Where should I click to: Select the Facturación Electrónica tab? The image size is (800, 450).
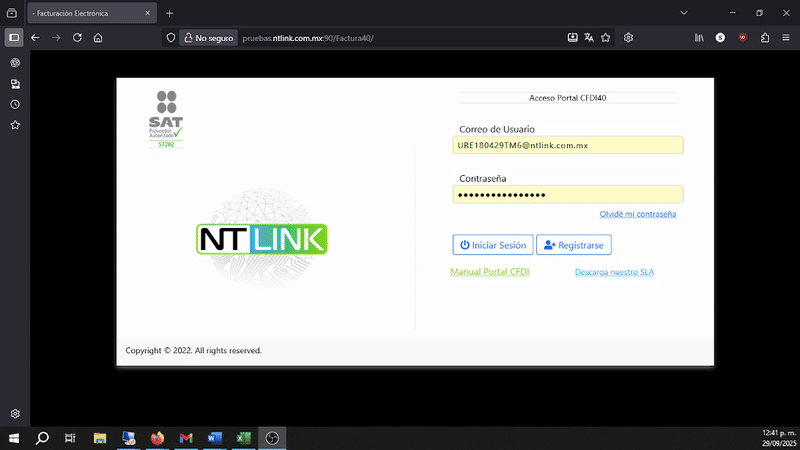pyautogui.click(x=87, y=13)
